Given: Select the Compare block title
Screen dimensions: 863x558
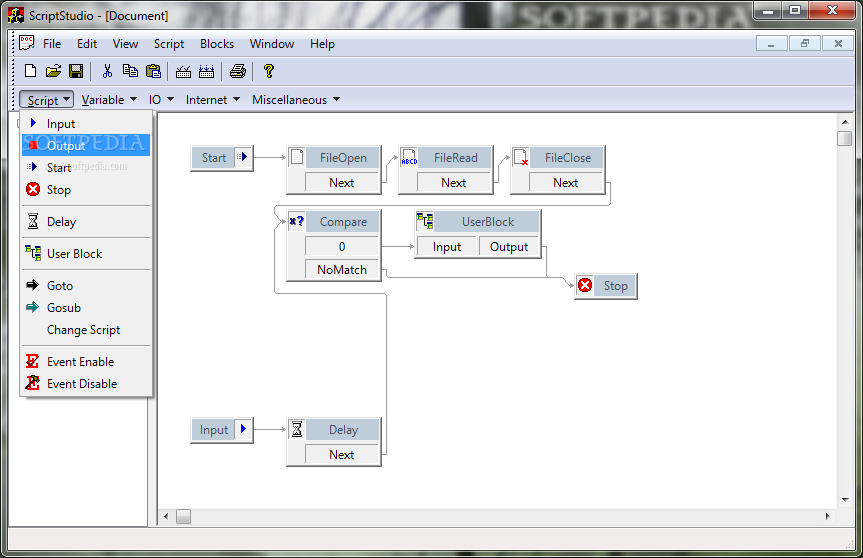Looking at the screenshot, I should [343, 222].
